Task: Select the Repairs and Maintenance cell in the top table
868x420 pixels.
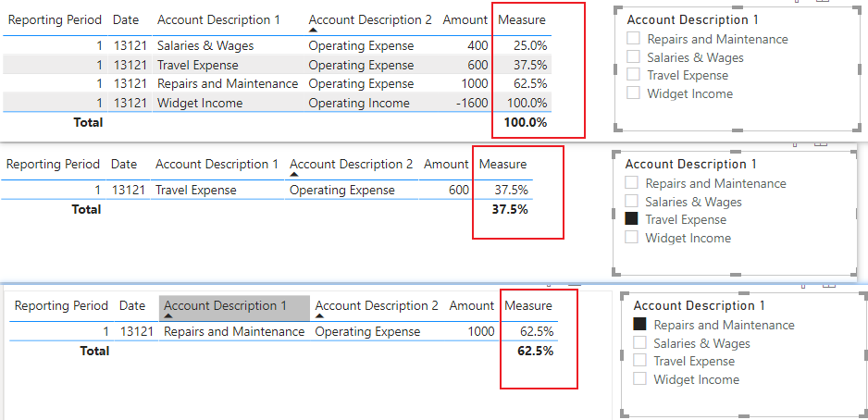Action: (x=228, y=83)
